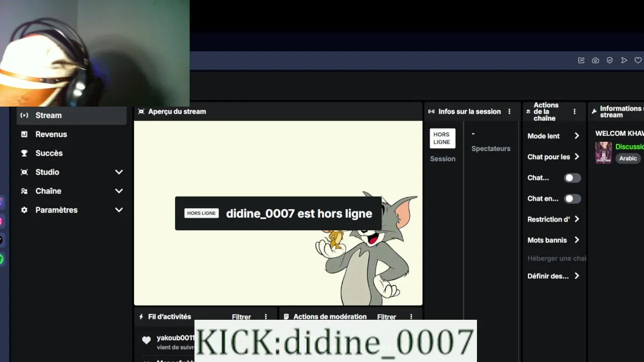Click the Paramètres gear icon
This screenshot has height=362, width=644.
click(x=24, y=210)
